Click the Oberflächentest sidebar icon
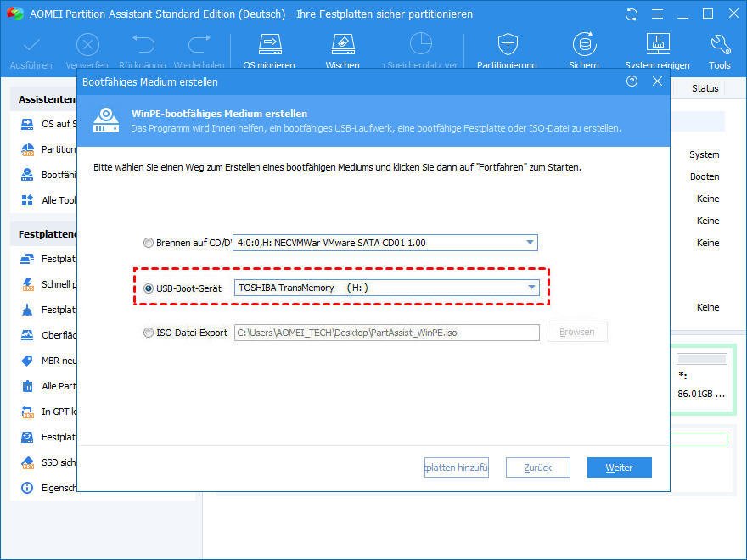747x560 pixels. [x=27, y=335]
